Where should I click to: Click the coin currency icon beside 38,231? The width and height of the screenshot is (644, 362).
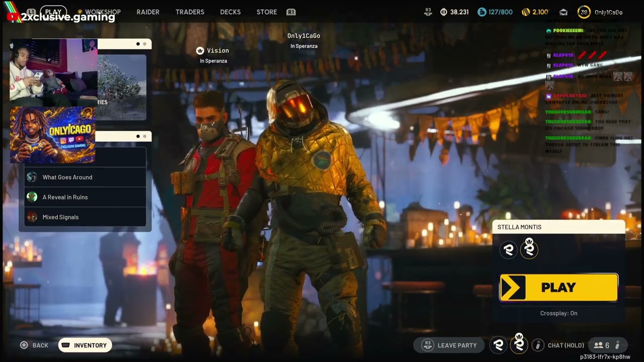tap(444, 12)
